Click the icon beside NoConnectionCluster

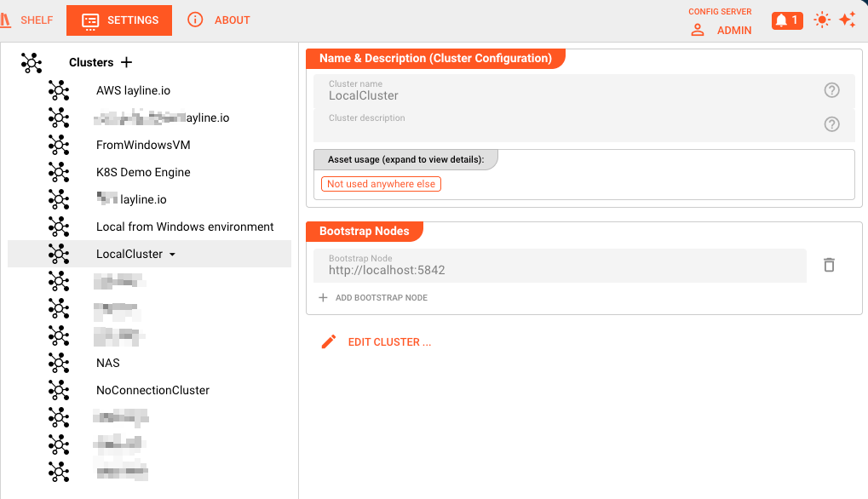[x=59, y=390]
